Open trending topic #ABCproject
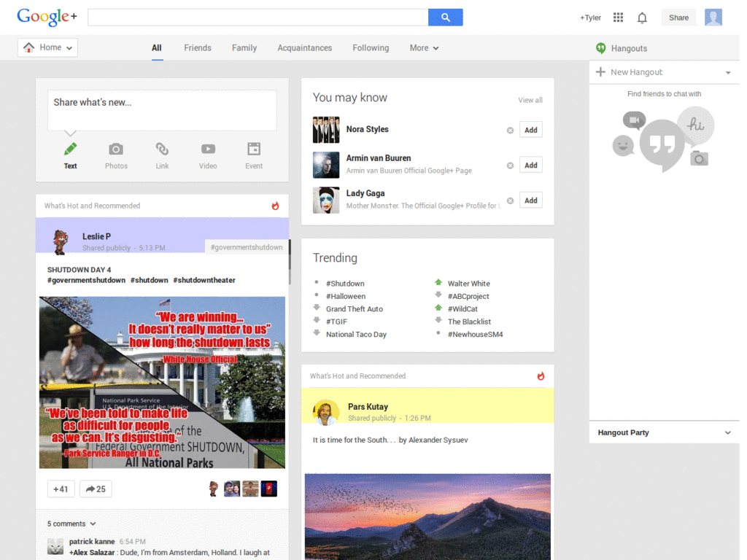The width and height of the screenshot is (747, 560). (x=468, y=296)
